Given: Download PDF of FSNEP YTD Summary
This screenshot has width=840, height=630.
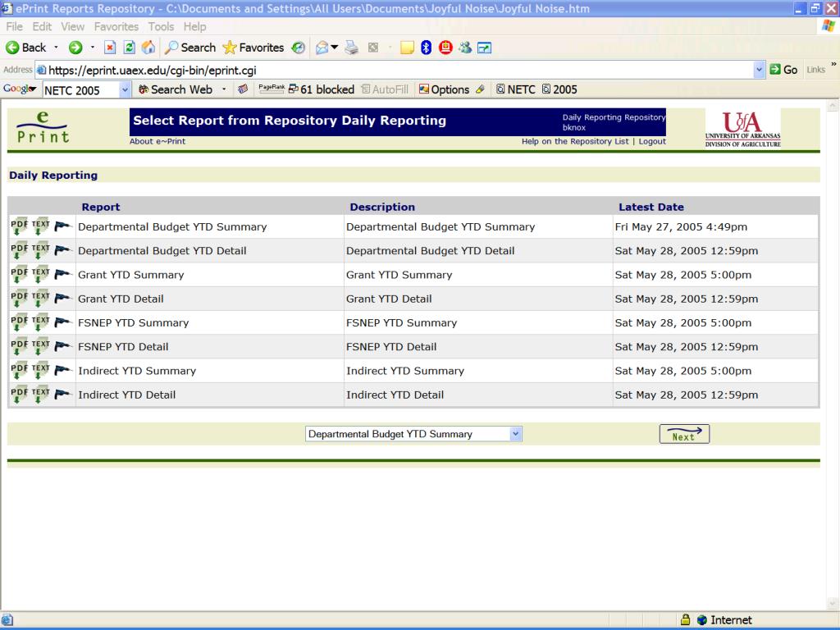Looking at the screenshot, I should coord(20,323).
